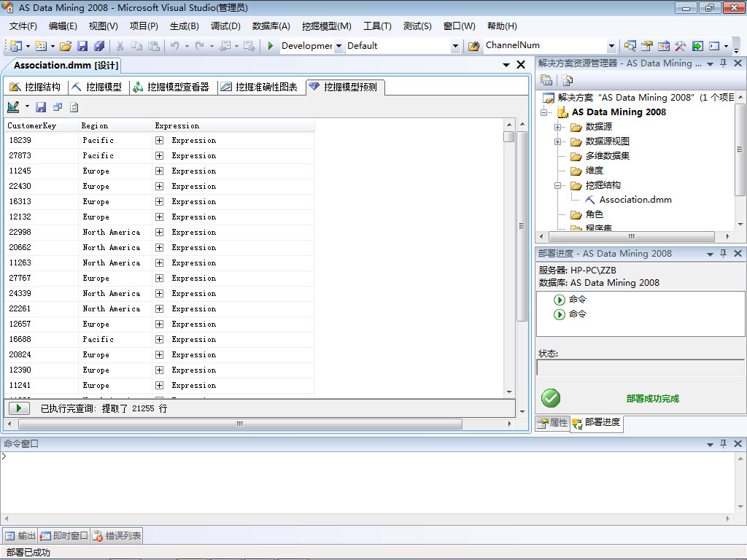The image size is (747, 560).
Task: Click the CustomerKey column header
Action: pyautogui.click(x=42, y=125)
